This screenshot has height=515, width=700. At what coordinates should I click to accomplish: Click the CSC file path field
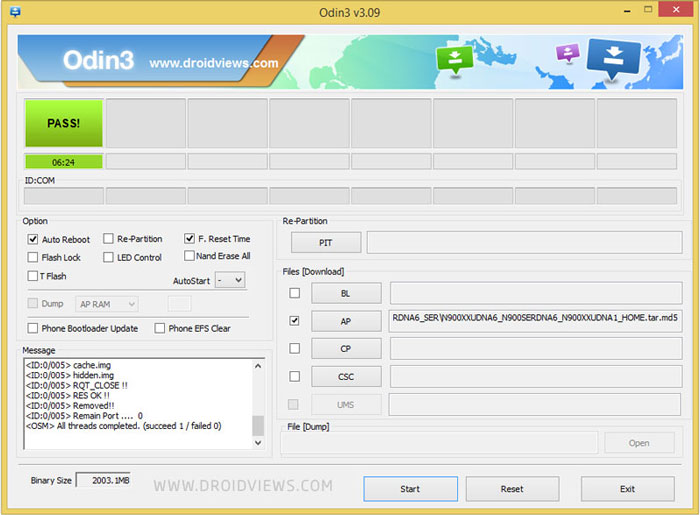(536, 376)
